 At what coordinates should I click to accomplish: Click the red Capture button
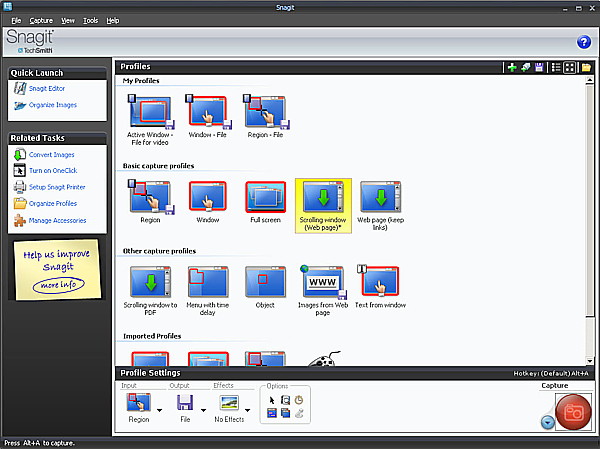click(x=573, y=413)
